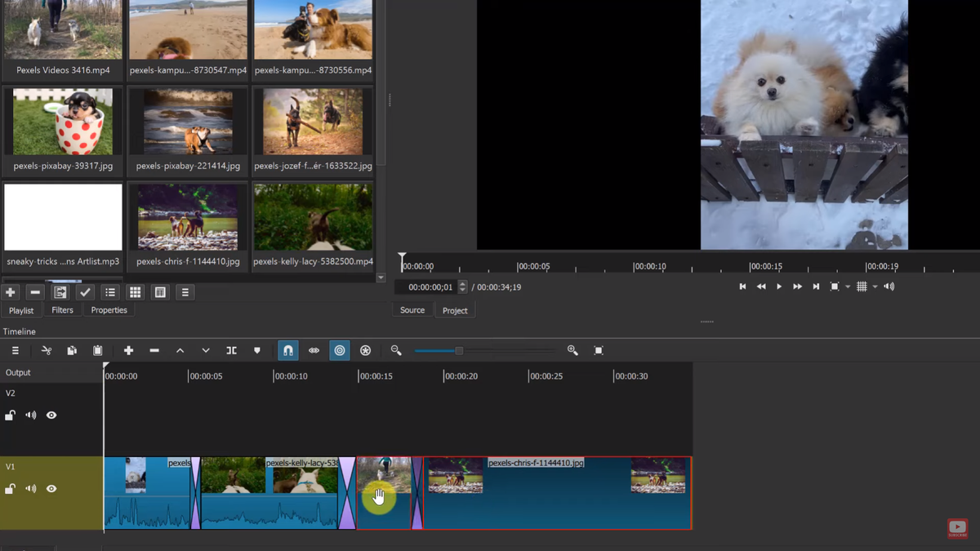
Task: Select the pexels-pixabay-39317.jpg thumbnail
Action: pos(63,122)
